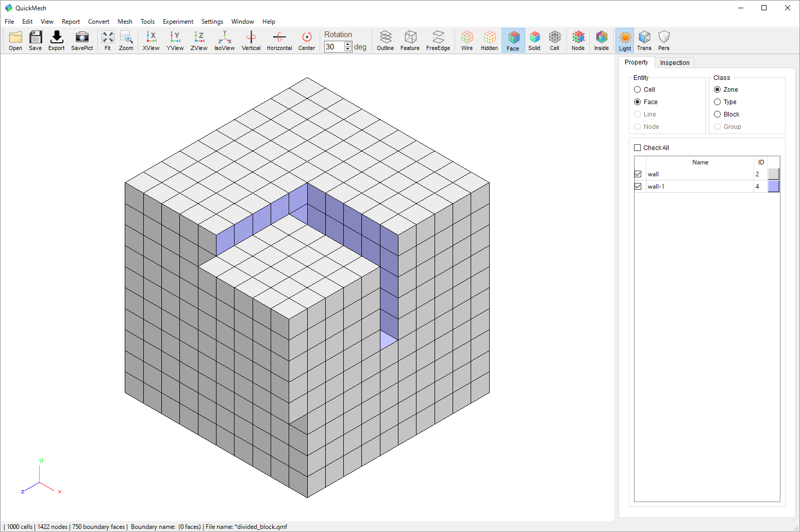Viewport: 800px width, 532px height.
Task: Increase rotation degrees with up arrow
Action: tap(348, 44)
